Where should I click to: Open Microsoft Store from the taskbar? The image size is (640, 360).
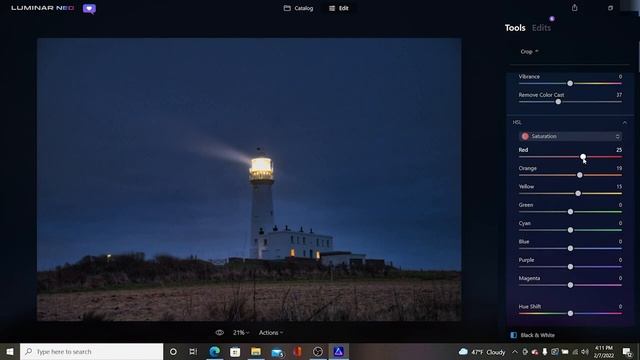[x=235, y=351]
